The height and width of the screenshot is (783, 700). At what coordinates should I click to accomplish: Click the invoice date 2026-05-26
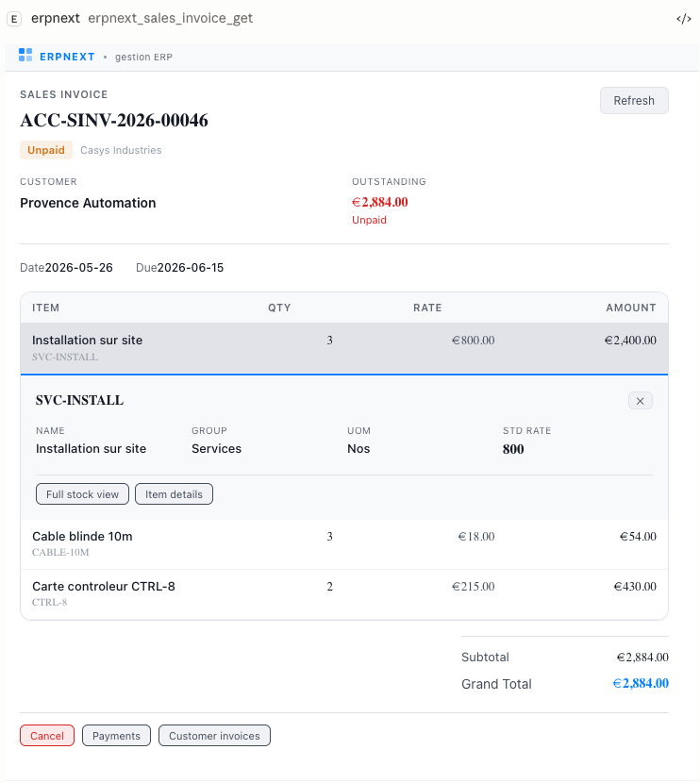tap(79, 268)
